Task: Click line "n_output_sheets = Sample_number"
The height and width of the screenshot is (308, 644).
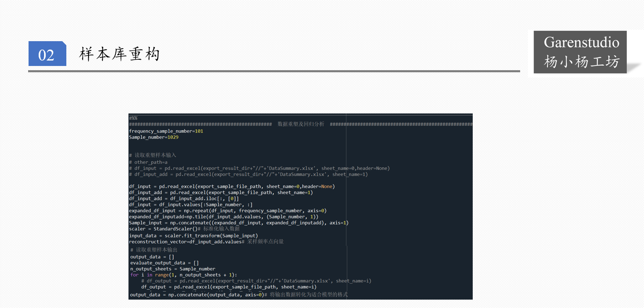Action: tap(173, 269)
